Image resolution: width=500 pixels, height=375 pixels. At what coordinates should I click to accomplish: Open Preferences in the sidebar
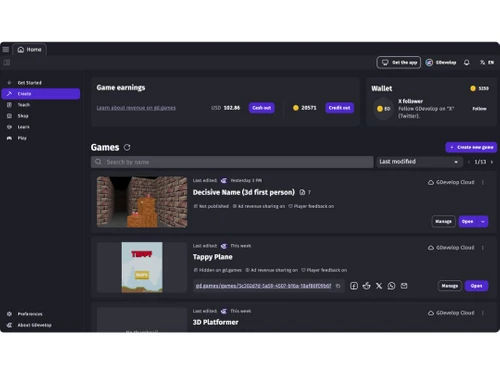click(41, 314)
